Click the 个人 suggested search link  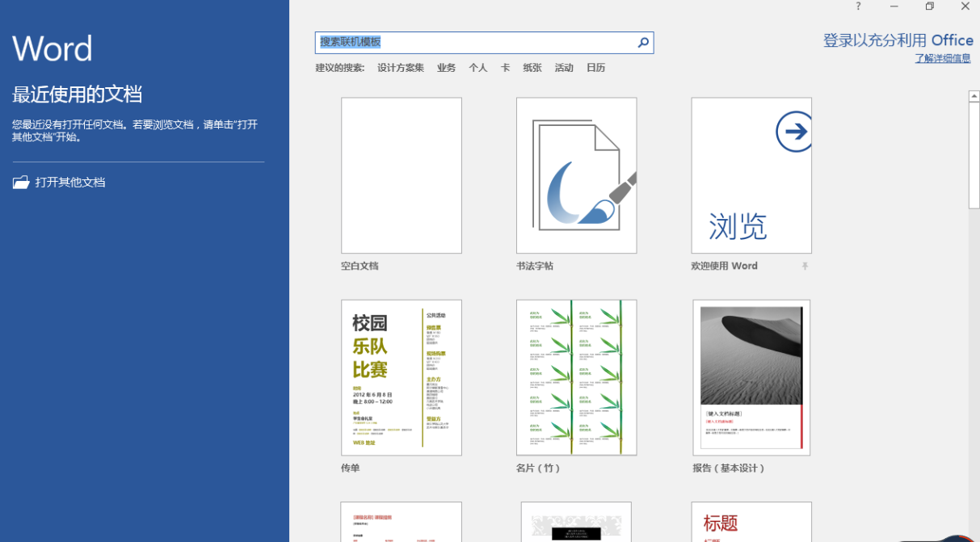point(478,68)
